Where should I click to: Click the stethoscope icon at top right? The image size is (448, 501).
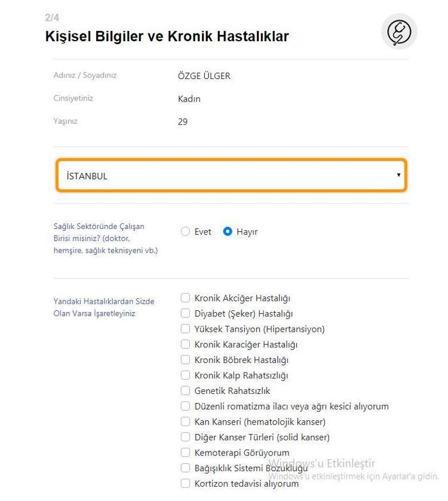(399, 31)
